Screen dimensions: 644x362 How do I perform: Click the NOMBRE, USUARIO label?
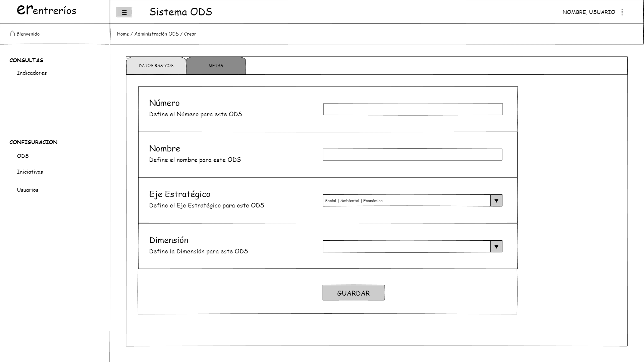point(588,12)
